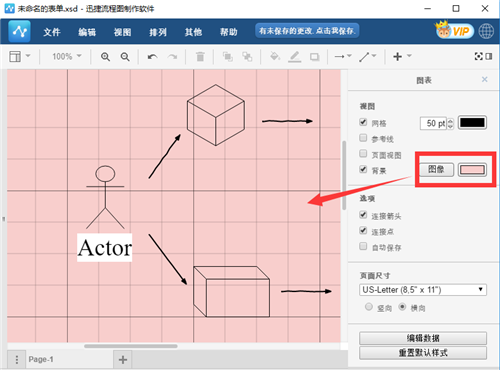
Task: Close the 图表 panel
Action: click(484, 79)
